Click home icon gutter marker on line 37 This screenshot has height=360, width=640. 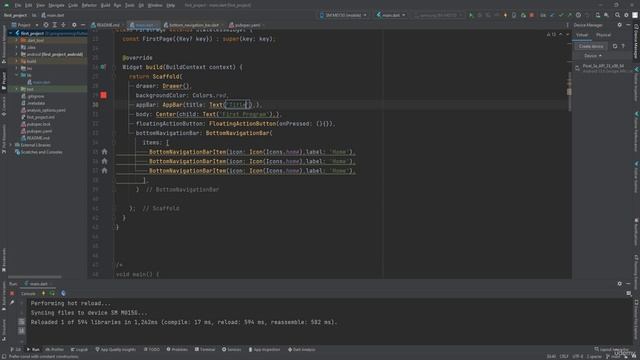[104, 171]
